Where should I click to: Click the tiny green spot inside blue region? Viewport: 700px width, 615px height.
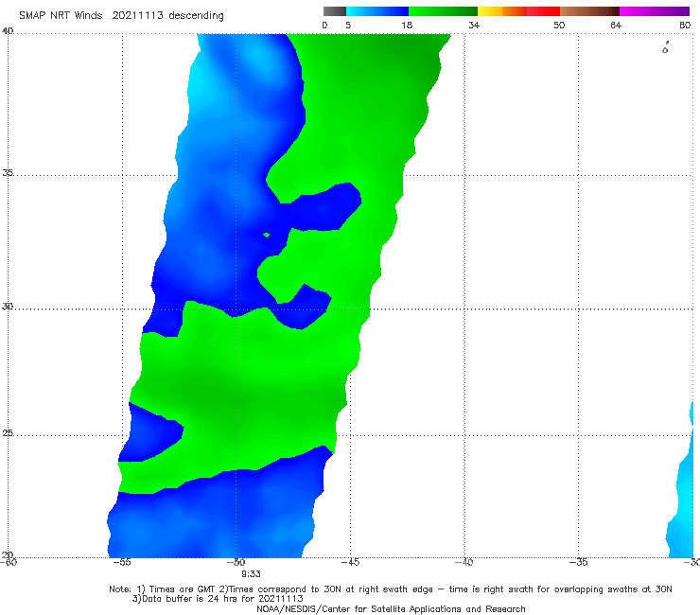click(x=267, y=235)
